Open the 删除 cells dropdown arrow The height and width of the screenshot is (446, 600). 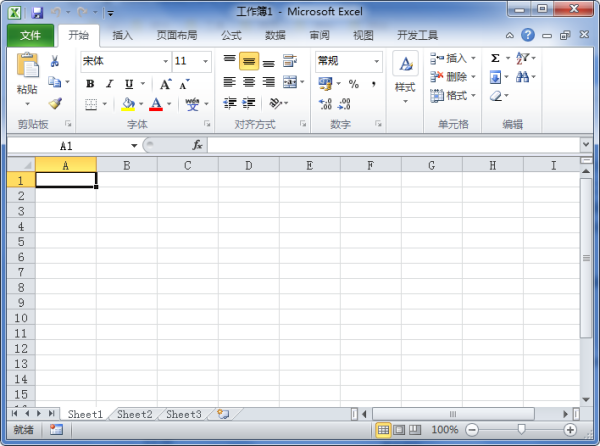(473, 77)
